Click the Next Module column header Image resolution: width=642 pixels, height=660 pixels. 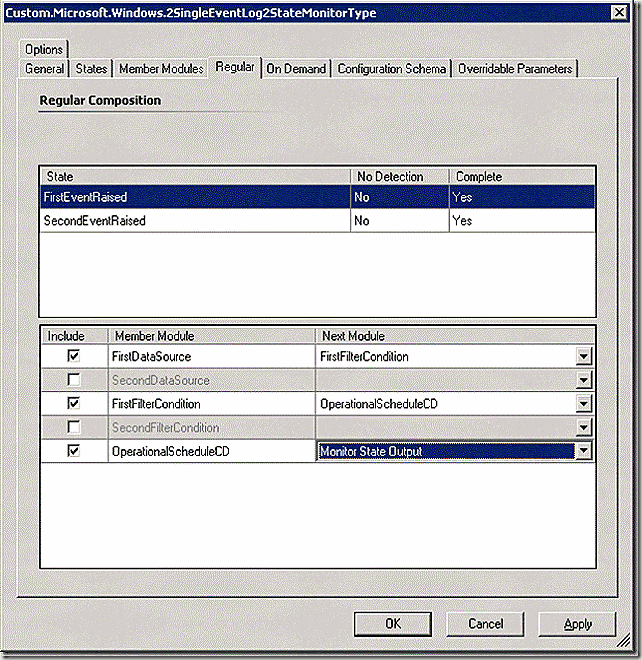pyautogui.click(x=455, y=336)
